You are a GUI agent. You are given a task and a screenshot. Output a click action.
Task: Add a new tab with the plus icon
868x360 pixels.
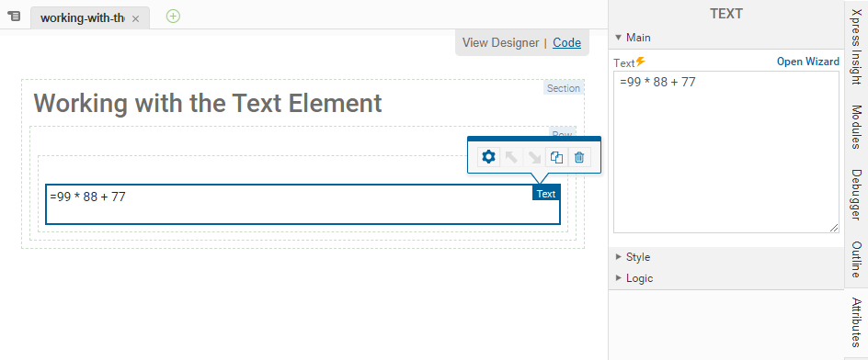[x=173, y=17]
